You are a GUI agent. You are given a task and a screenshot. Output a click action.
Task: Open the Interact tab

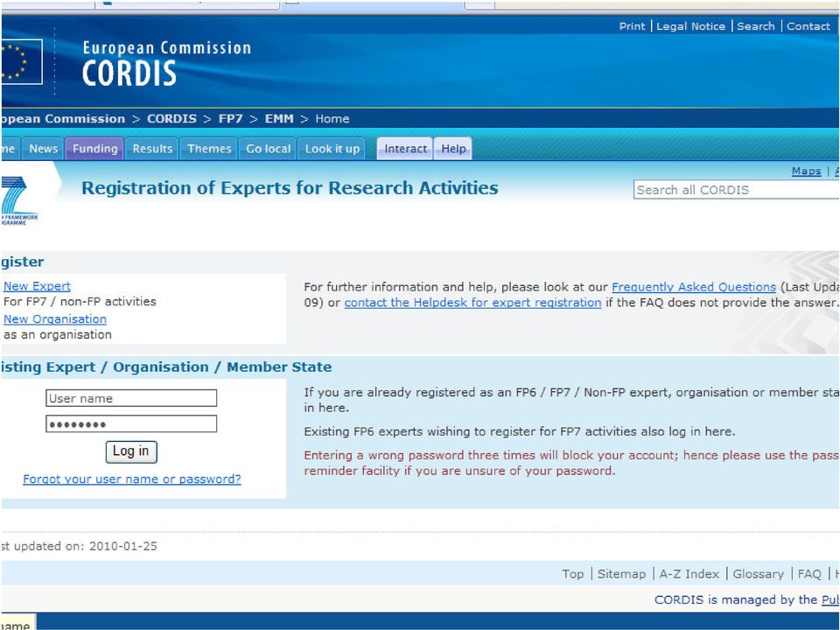405,149
